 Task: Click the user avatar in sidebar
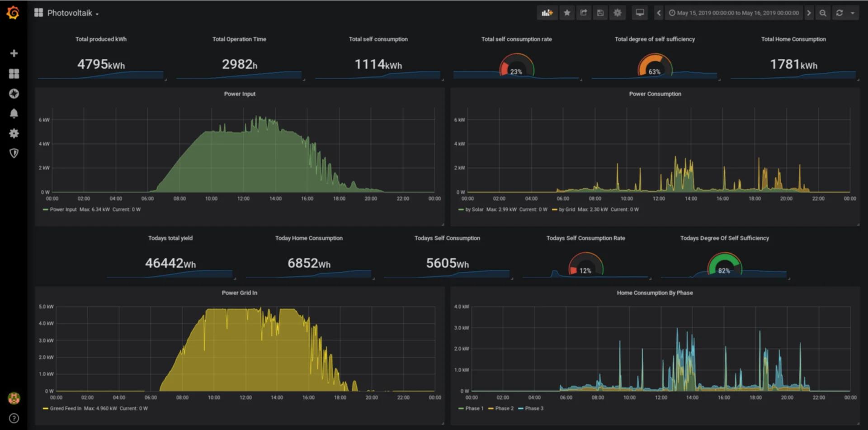(14, 398)
